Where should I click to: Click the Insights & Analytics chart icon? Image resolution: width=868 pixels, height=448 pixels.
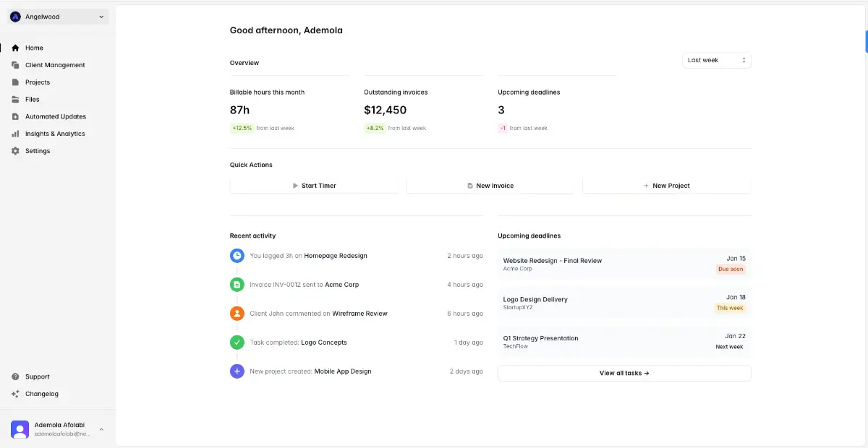click(15, 134)
